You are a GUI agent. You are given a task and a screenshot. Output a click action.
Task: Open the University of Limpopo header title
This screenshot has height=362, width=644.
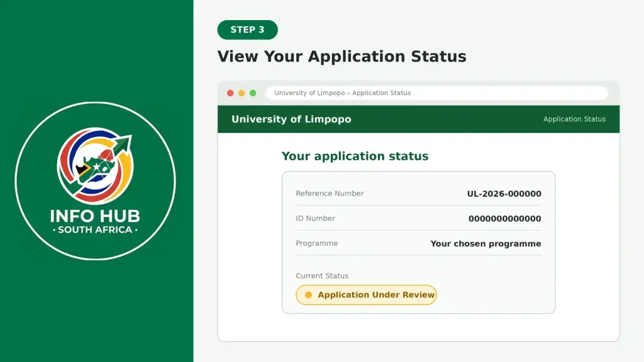pyautogui.click(x=291, y=119)
